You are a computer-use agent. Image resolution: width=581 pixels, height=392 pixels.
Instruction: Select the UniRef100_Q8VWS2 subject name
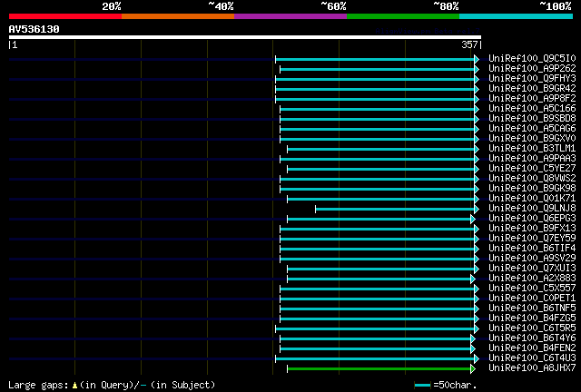point(532,178)
